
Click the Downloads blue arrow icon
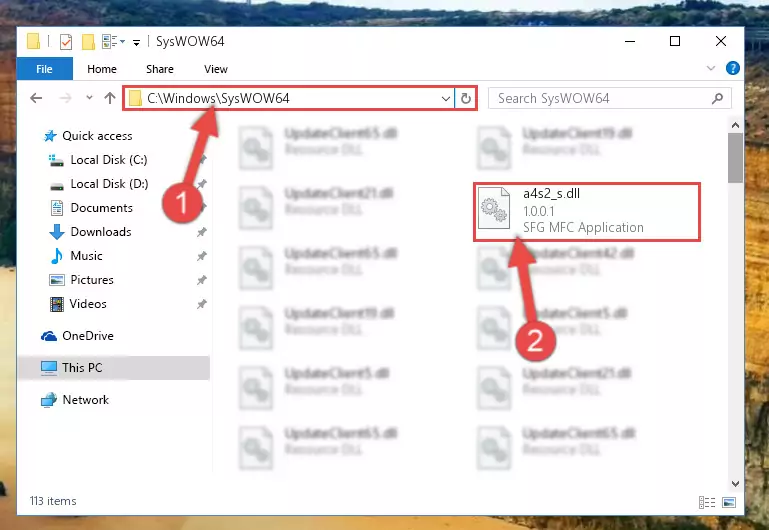tap(57, 232)
